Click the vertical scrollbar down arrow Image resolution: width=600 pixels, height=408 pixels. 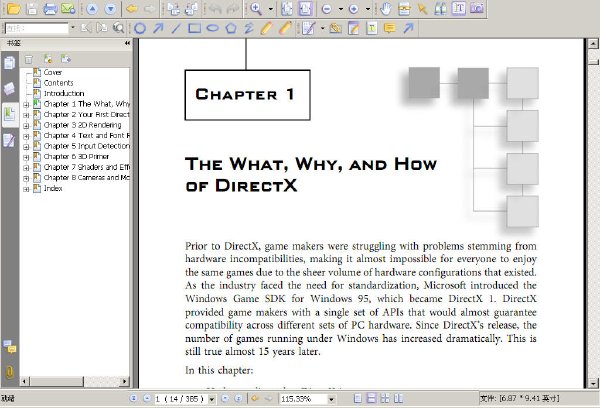point(593,383)
